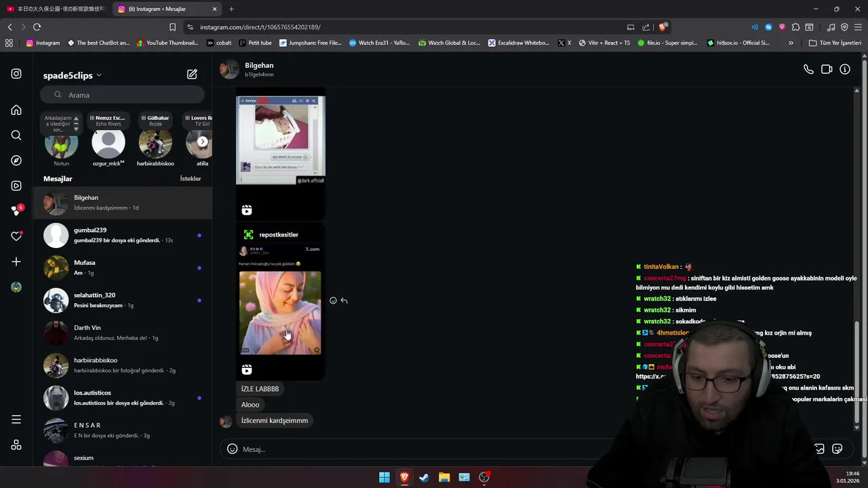Open Explore compass icon
This screenshot has height=488, width=868.
(x=16, y=161)
